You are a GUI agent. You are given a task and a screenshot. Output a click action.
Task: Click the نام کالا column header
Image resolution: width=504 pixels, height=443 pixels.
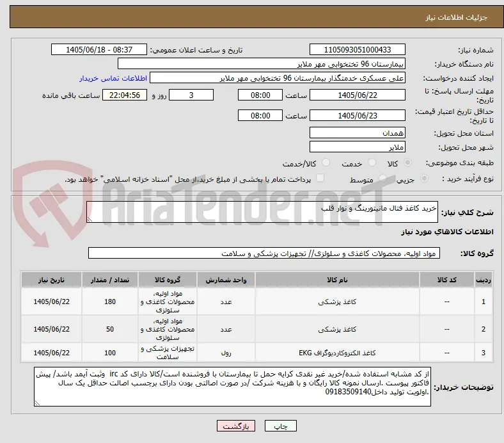337,280
